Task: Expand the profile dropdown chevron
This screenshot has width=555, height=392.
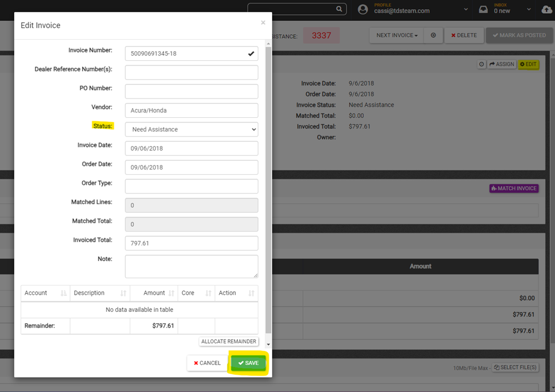Action: coord(466,9)
